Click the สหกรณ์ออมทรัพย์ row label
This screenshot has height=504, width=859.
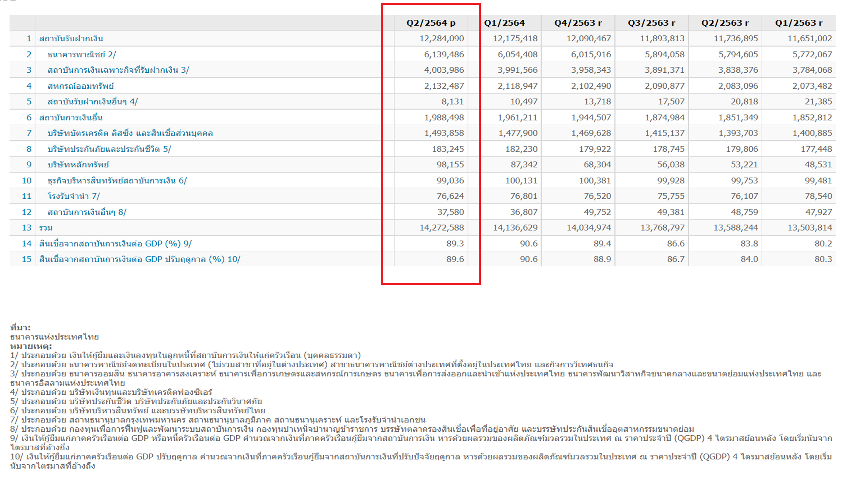pyautogui.click(x=80, y=86)
